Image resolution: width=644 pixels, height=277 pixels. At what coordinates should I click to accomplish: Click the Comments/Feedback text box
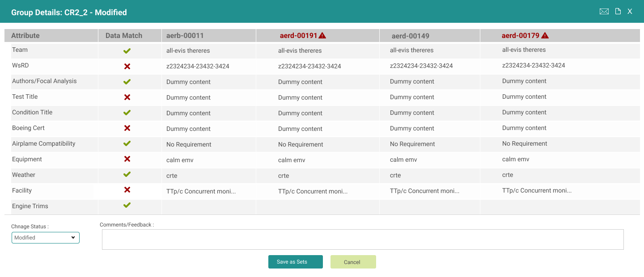[x=362, y=239]
